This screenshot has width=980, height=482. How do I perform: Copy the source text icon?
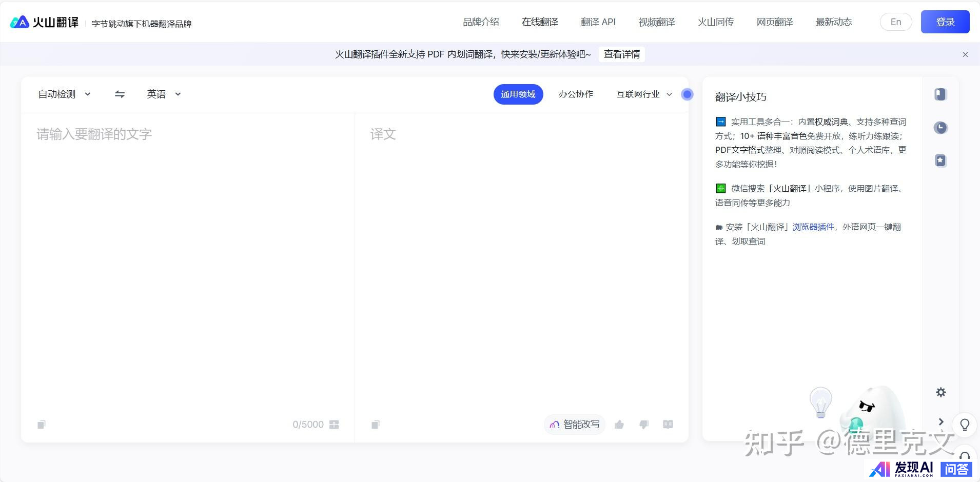pos(42,425)
